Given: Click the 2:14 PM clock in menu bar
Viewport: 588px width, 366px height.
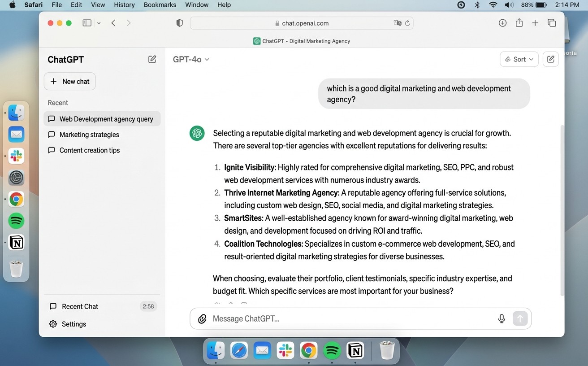Looking at the screenshot, I should coord(567,5).
